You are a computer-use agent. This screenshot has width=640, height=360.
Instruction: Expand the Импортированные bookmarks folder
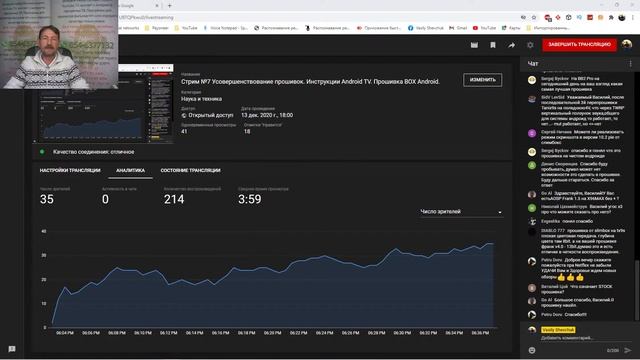pos(548,28)
